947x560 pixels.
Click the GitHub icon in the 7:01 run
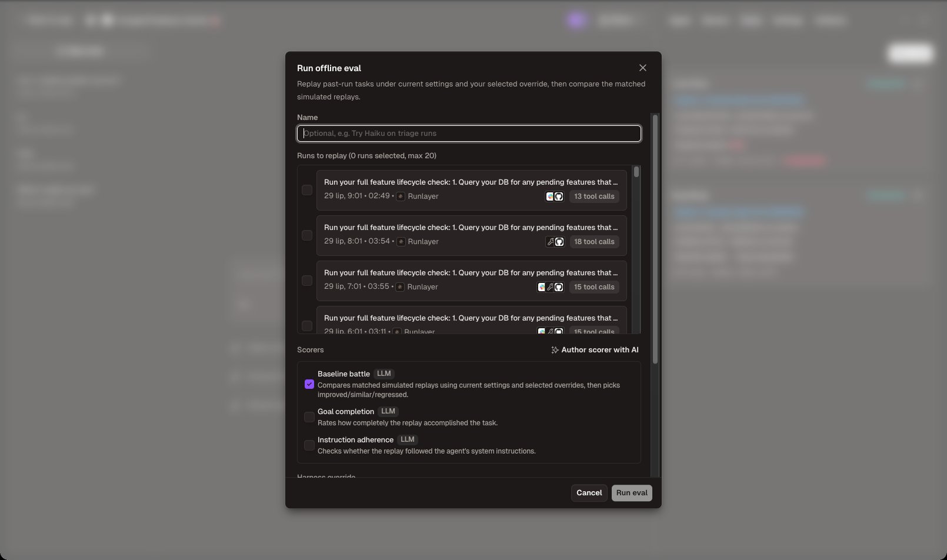(559, 287)
